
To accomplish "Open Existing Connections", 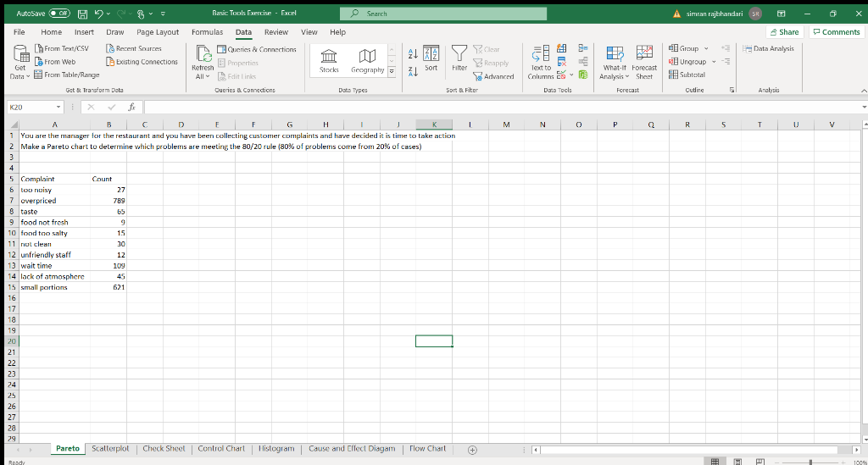I will click(x=142, y=62).
